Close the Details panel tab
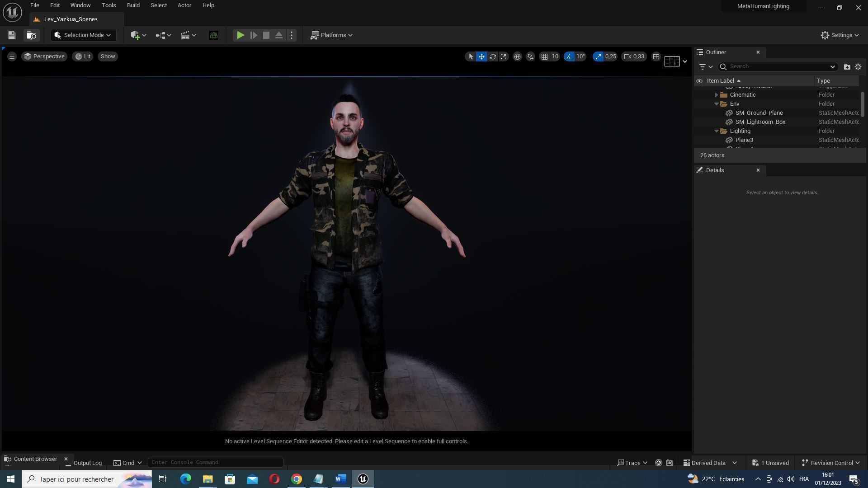The height and width of the screenshot is (488, 868). [758, 170]
